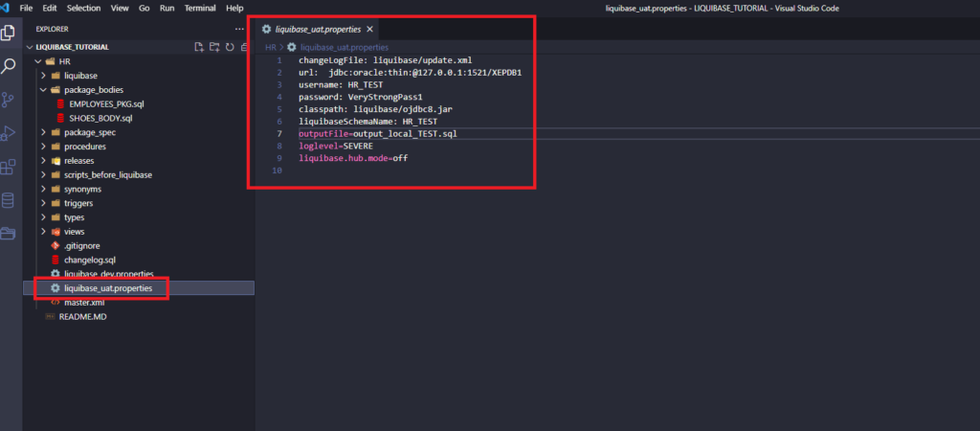Expand the releases folder chevron
This screenshot has width=980, height=431.
(x=43, y=161)
